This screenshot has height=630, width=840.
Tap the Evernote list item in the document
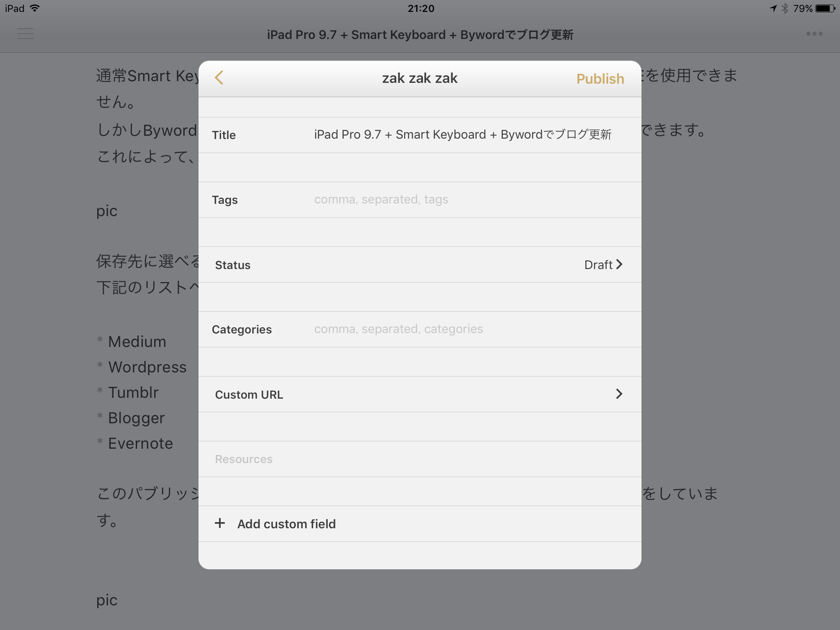pos(140,443)
